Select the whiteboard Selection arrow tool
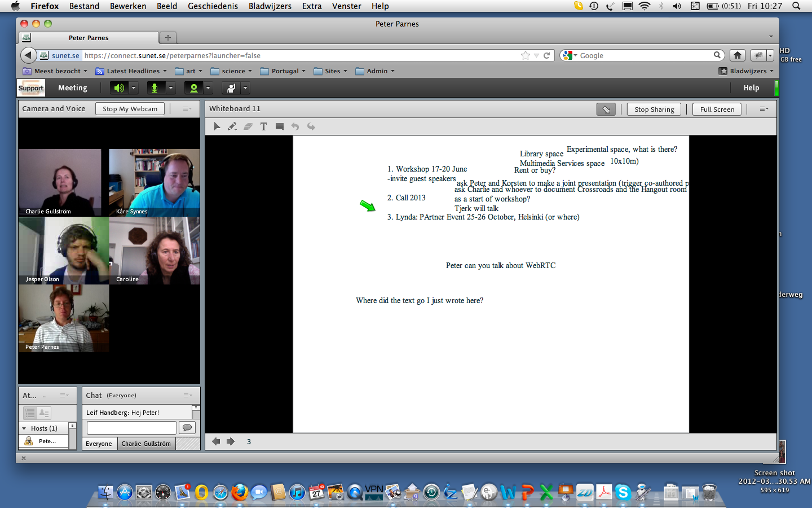This screenshot has width=812, height=508. click(217, 126)
